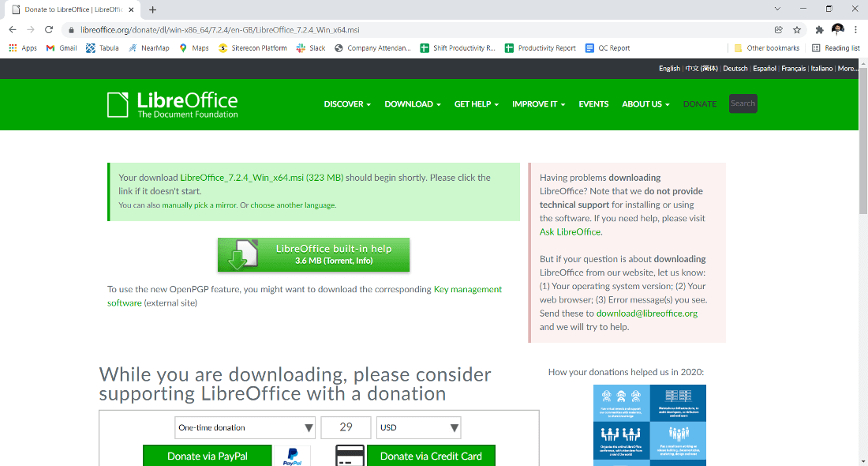The image size is (868, 466).
Task: Show more languages
Action: pos(847,69)
